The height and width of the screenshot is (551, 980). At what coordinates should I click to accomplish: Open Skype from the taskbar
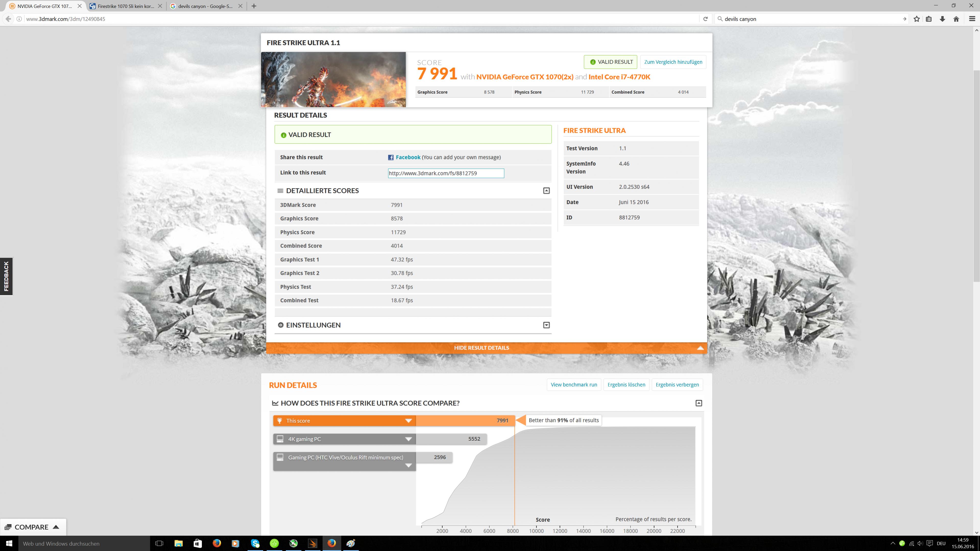pos(255,543)
